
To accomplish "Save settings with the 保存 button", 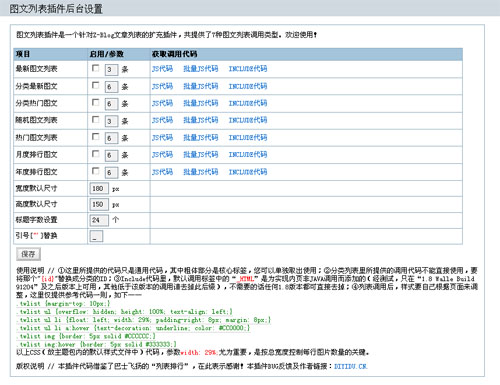I will [28, 254].
